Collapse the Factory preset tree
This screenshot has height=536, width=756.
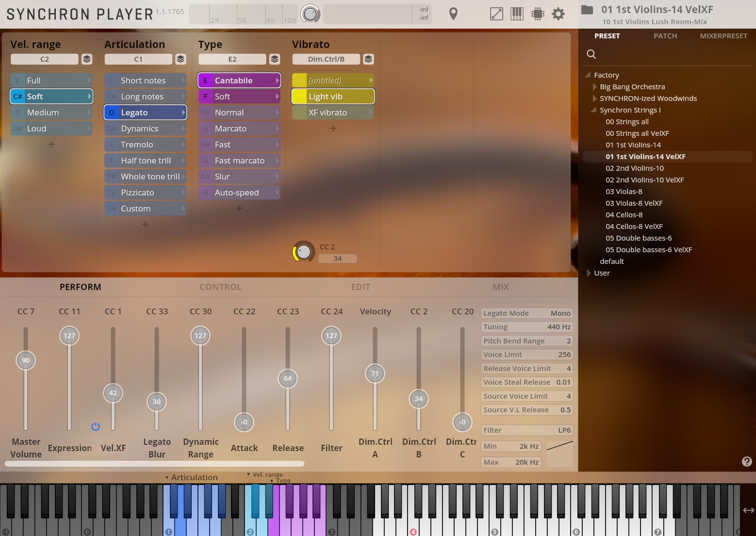pyautogui.click(x=588, y=75)
